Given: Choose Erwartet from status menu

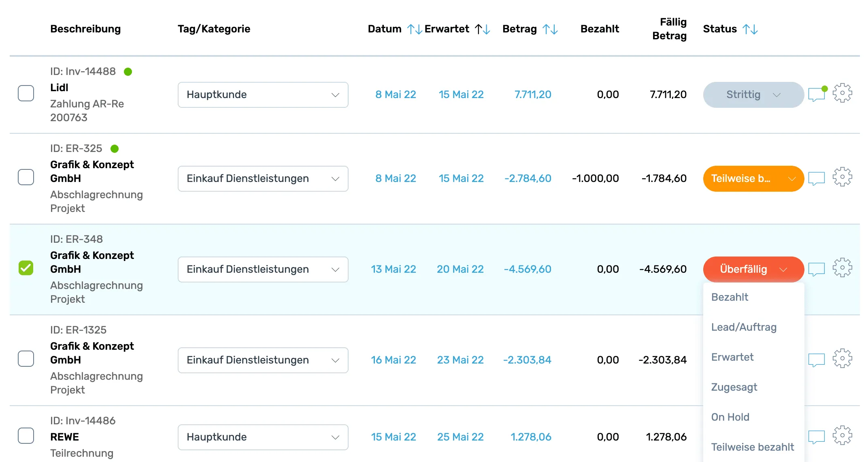Looking at the screenshot, I should tap(732, 357).
